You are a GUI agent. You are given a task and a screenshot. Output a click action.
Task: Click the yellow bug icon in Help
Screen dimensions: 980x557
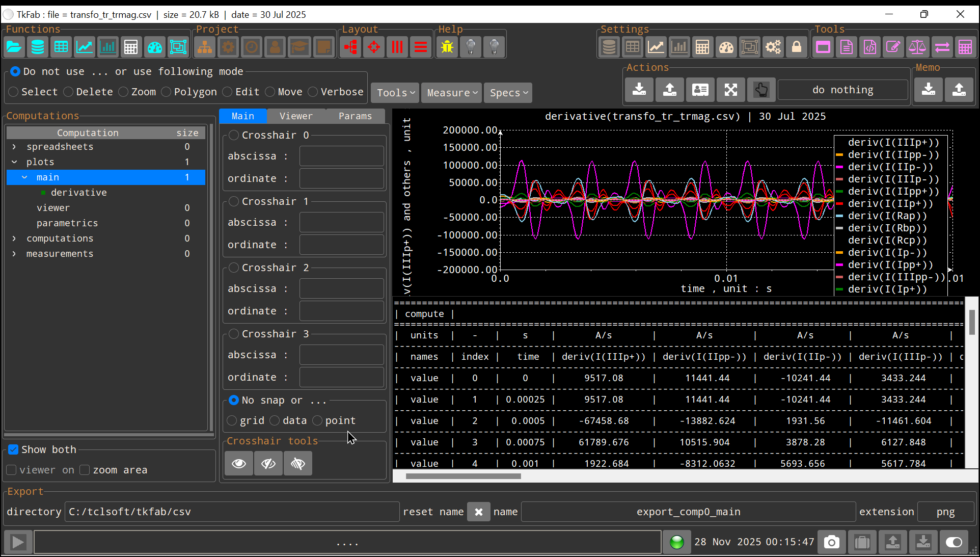(447, 47)
